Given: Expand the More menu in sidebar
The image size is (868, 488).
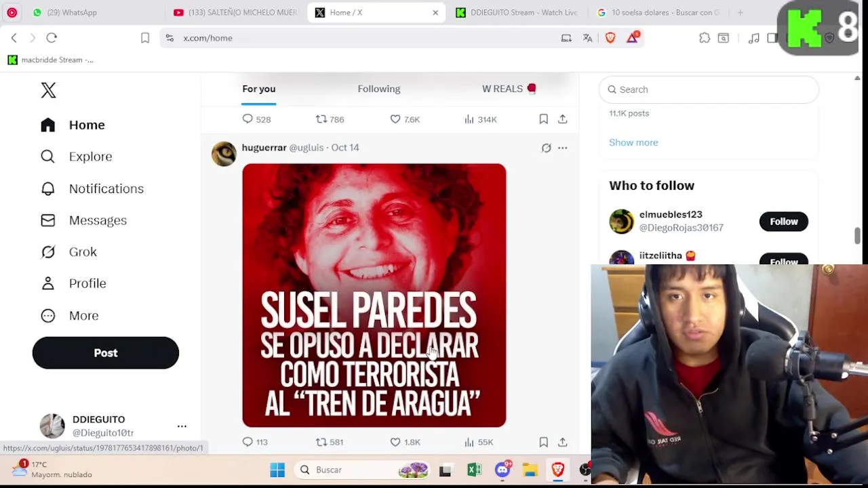Looking at the screenshot, I should click(69, 315).
